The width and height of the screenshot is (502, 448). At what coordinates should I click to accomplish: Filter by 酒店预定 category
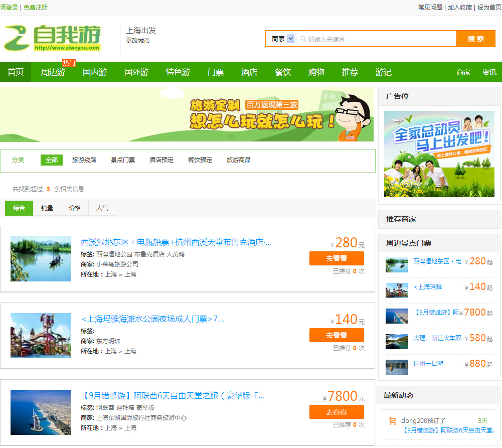click(x=161, y=160)
